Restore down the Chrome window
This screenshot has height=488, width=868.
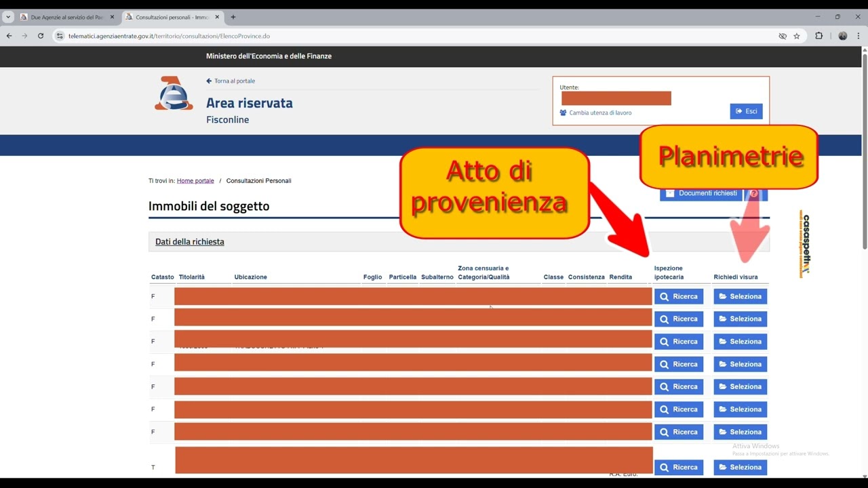(837, 17)
